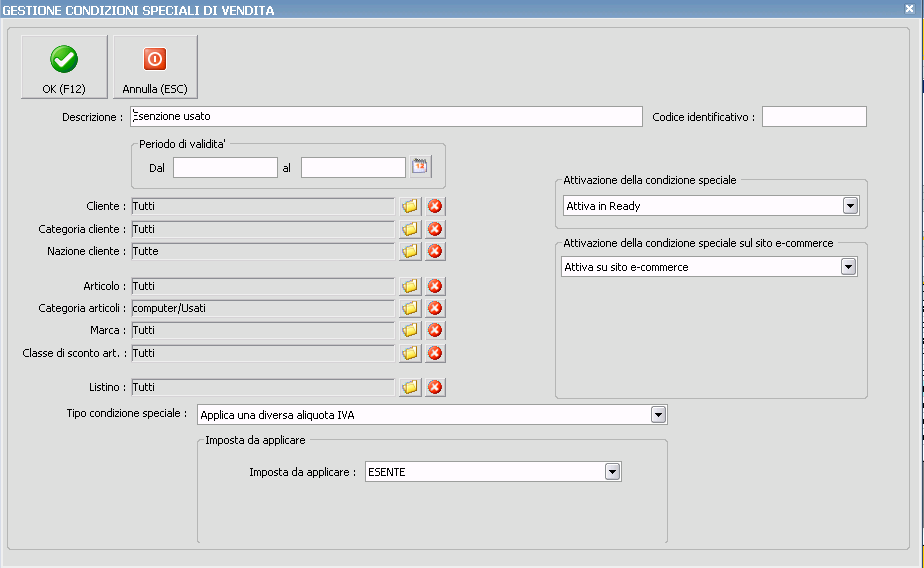Open folder browser for Categoria articoli
The width and height of the screenshot is (924, 568).
click(x=410, y=308)
